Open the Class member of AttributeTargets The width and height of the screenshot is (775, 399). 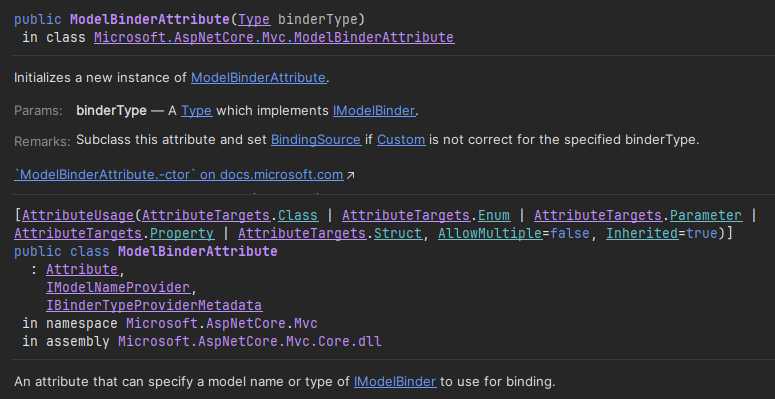tap(298, 216)
